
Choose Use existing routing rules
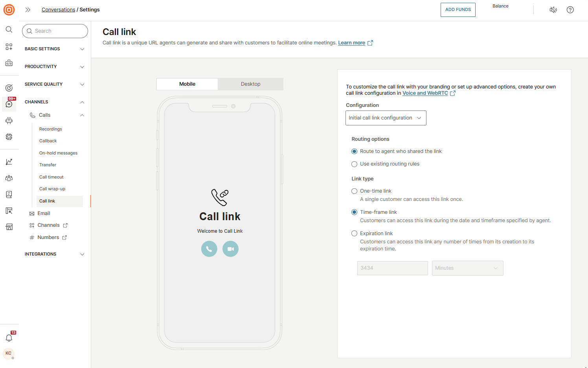[x=354, y=164]
